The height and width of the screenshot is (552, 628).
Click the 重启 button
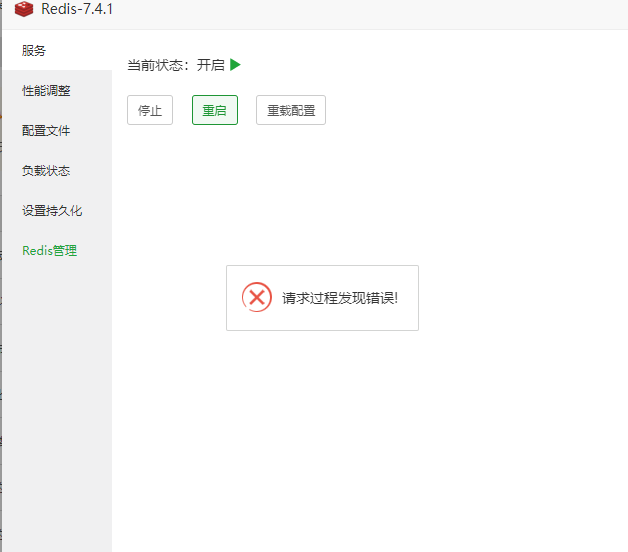pyautogui.click(x=215, y=110)
